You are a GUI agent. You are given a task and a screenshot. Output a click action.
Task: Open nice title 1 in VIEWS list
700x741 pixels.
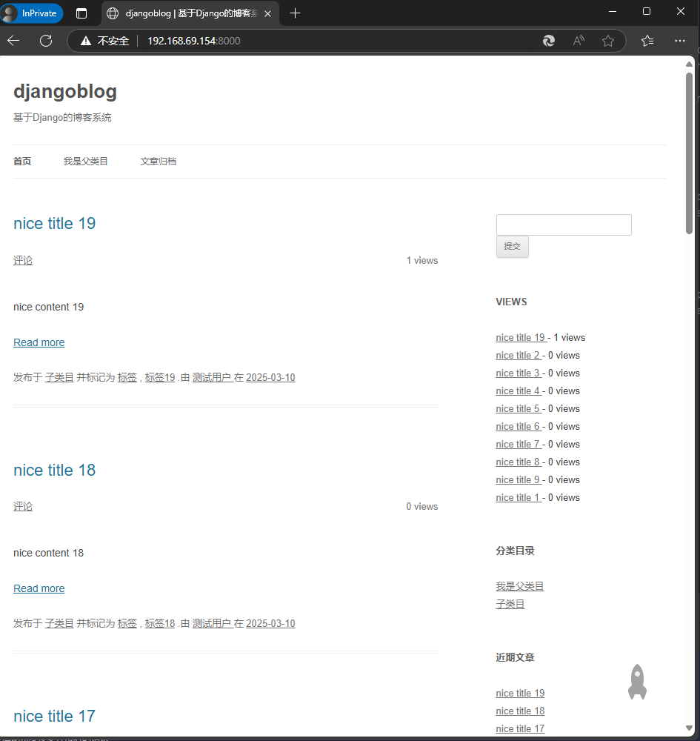coord(518,498)
